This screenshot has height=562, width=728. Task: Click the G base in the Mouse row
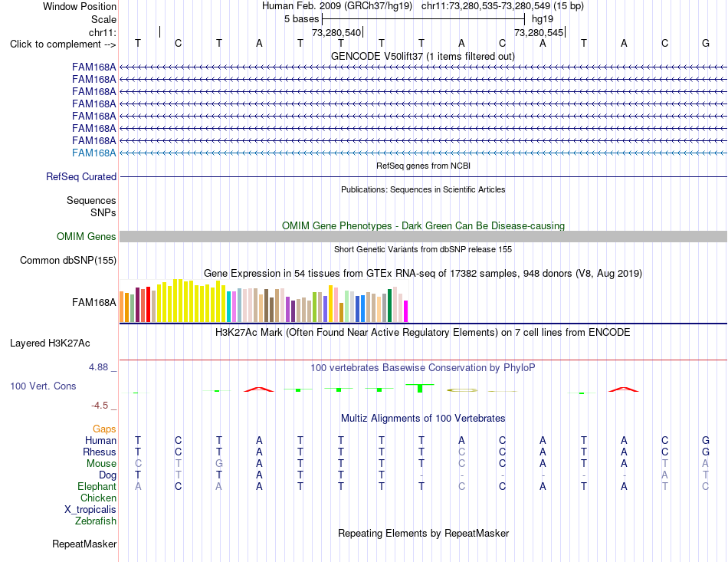pos(218,464)
